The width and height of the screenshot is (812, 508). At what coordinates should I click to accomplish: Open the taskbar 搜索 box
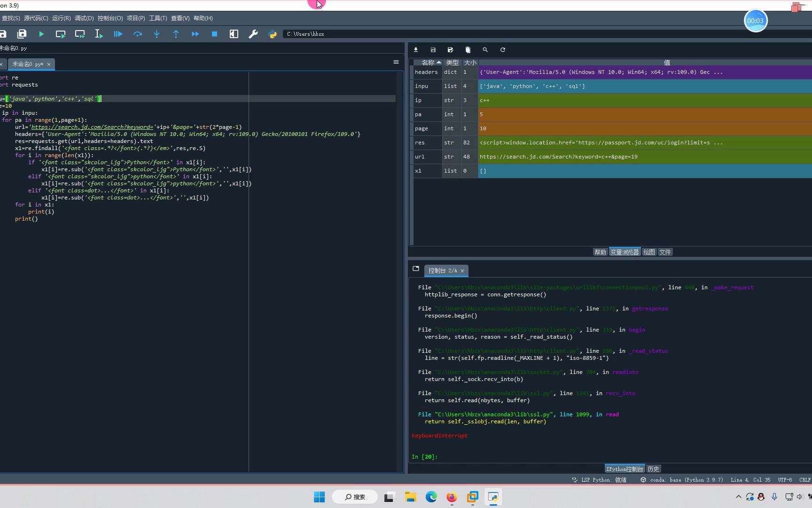(355, 497)
